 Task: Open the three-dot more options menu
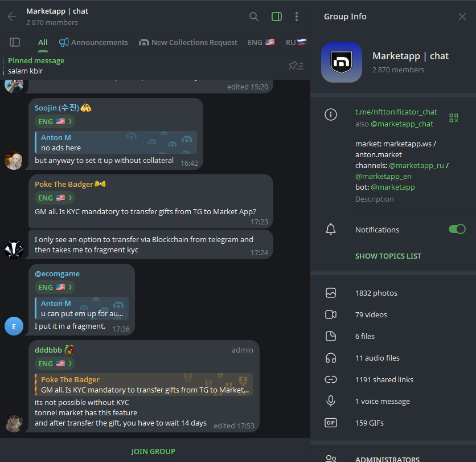tap(297, 17)
